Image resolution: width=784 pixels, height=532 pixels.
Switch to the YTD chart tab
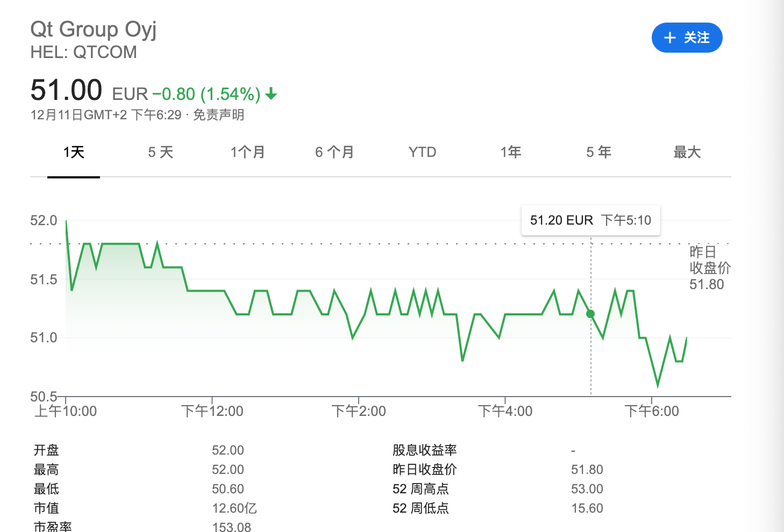click(x=422, y=152)
